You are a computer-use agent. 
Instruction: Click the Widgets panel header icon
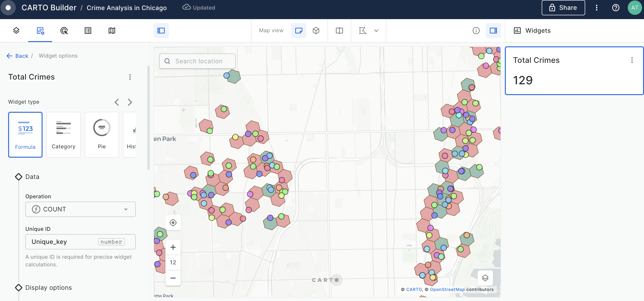tap(517, 31)
